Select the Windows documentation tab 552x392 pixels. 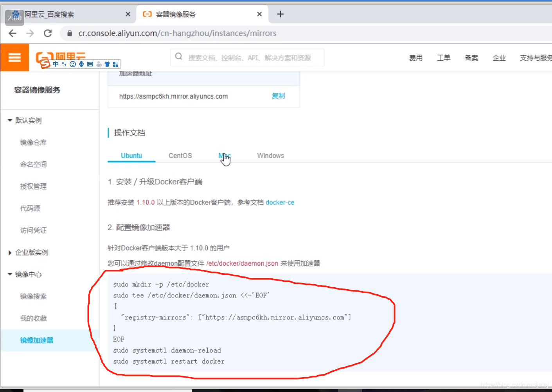270,156
